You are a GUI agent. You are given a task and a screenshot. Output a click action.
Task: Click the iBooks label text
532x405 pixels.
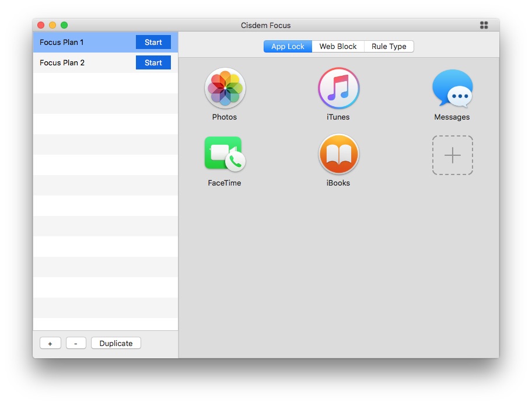click(x=338, y=183)
